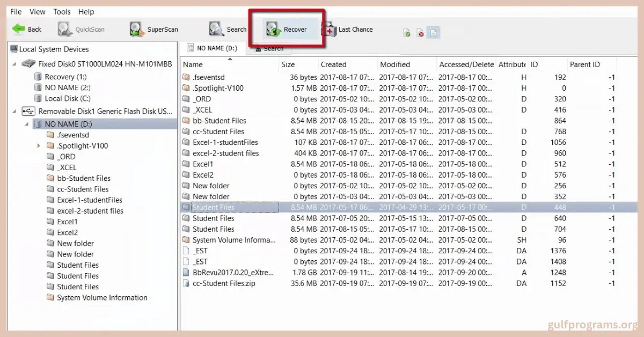Open the View menu
644x337 pixels.
pos(37,11)
